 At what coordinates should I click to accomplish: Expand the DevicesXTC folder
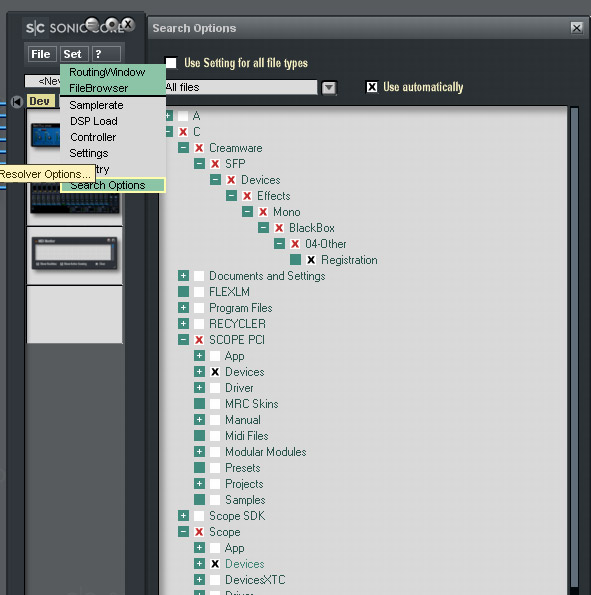pos(199,579)
